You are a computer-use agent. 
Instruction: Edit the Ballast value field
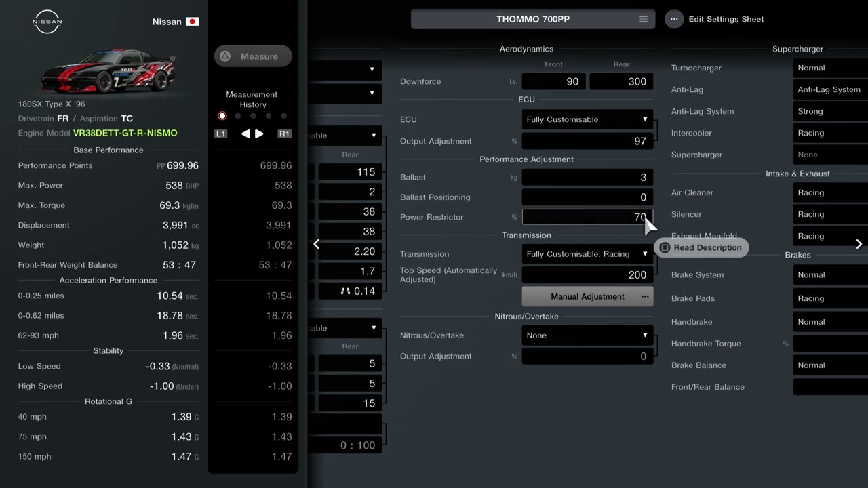(587, 177)
